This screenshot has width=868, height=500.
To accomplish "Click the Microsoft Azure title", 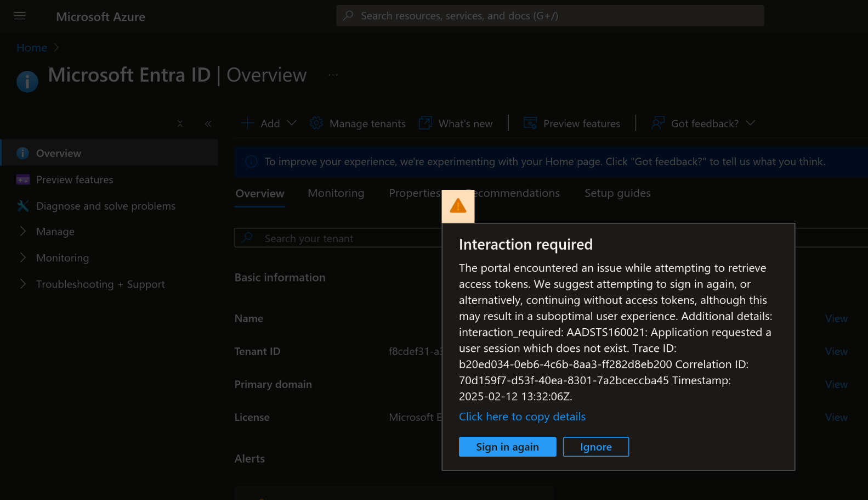I will [100, 17].
